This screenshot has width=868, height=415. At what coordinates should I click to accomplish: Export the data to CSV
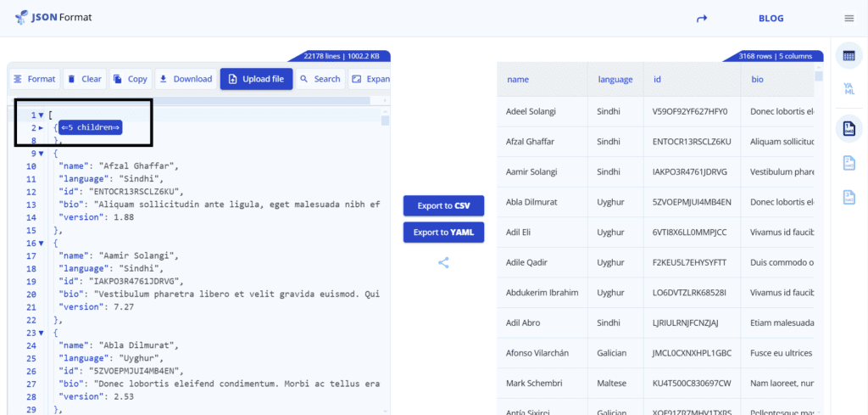pos(444,206)
